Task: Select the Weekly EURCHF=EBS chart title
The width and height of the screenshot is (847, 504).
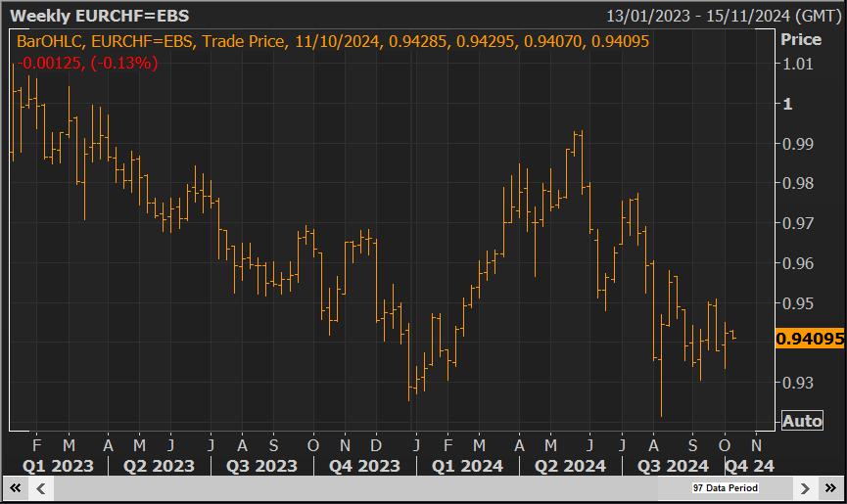Action: 100,16
